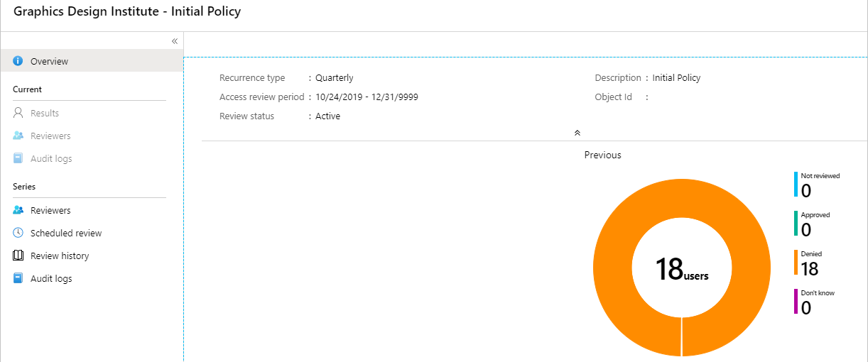This screenshot has width=868, height=362.
Task: Click the Current section Audit logs icon
Action: coord(18,158)
